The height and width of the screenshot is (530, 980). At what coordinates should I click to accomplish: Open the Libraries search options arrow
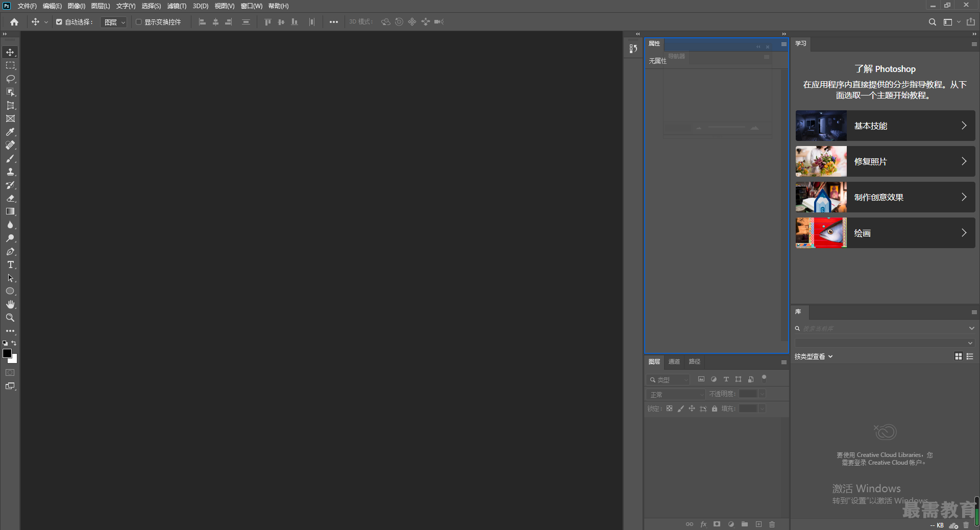tap(971, 328)
